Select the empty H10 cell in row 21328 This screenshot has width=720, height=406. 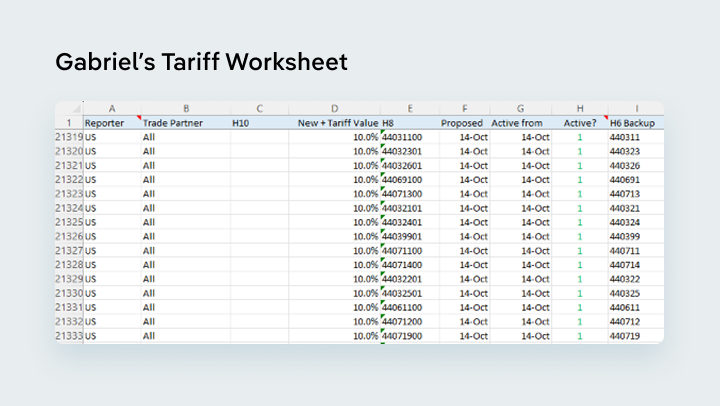pos(259,265)
